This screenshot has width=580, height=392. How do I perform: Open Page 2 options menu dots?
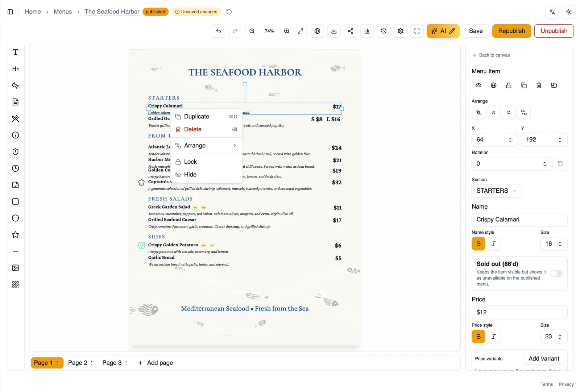[x=92, y=363]
